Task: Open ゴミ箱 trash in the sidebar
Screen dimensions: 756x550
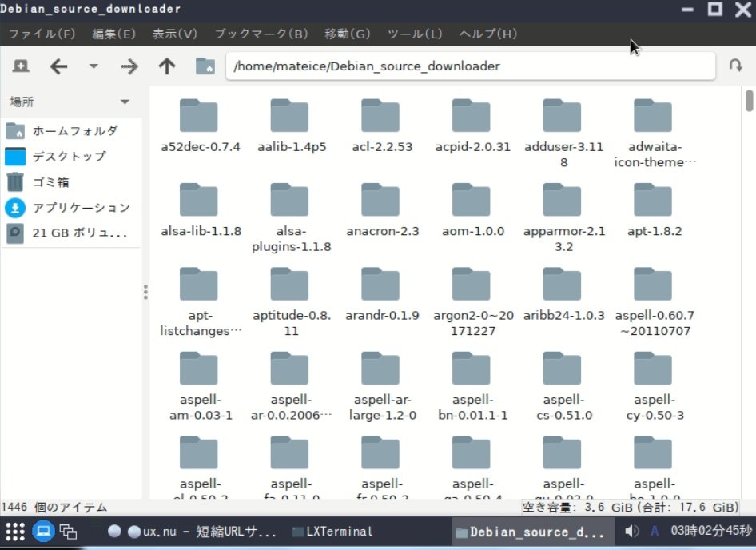Action: [x=71, y=182]
